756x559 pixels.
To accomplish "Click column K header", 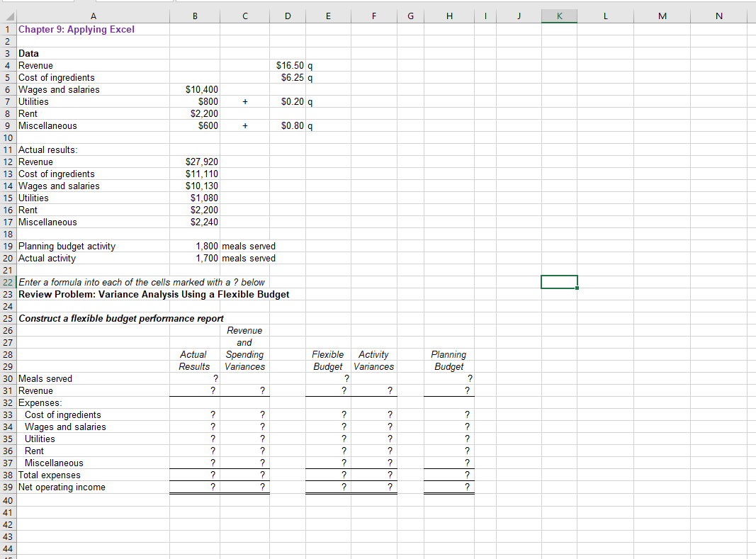I will coord(559,16).
